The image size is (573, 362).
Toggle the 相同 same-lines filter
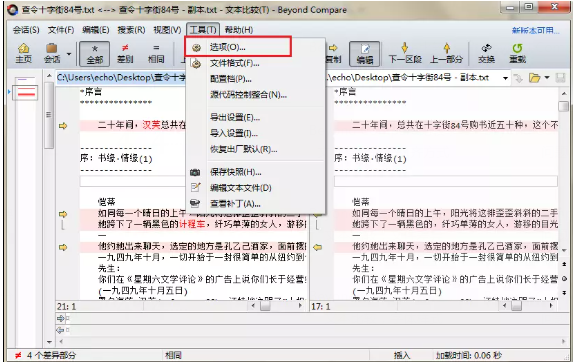tap(156, 53)
